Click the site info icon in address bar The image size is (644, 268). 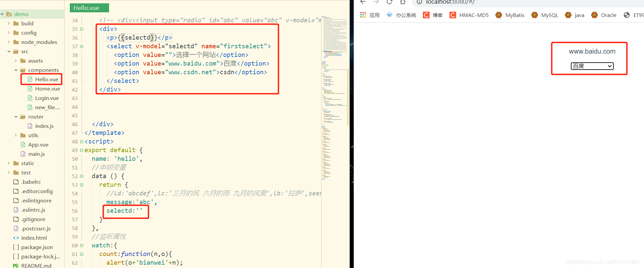(x=420, y=2)
